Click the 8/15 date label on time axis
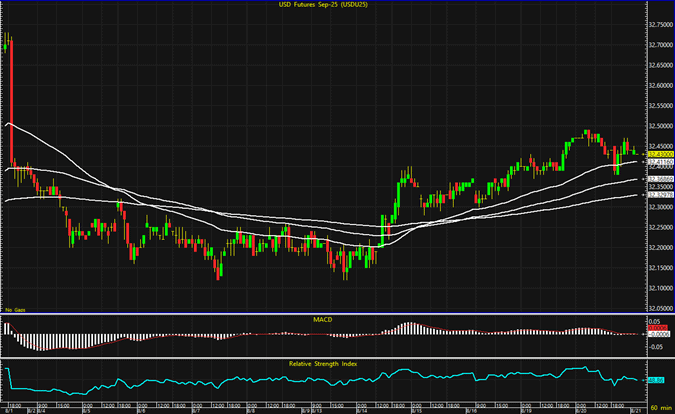This screenshot has height=414, width=675. [415, 409]
